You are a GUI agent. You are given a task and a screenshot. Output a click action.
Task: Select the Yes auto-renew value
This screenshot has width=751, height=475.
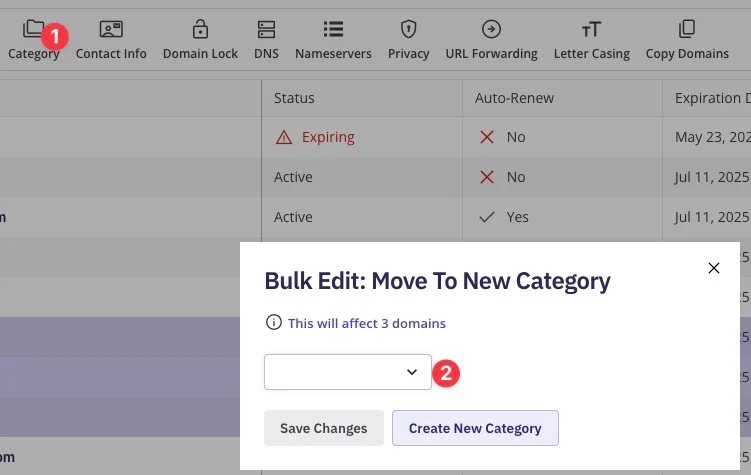[518, 217]
